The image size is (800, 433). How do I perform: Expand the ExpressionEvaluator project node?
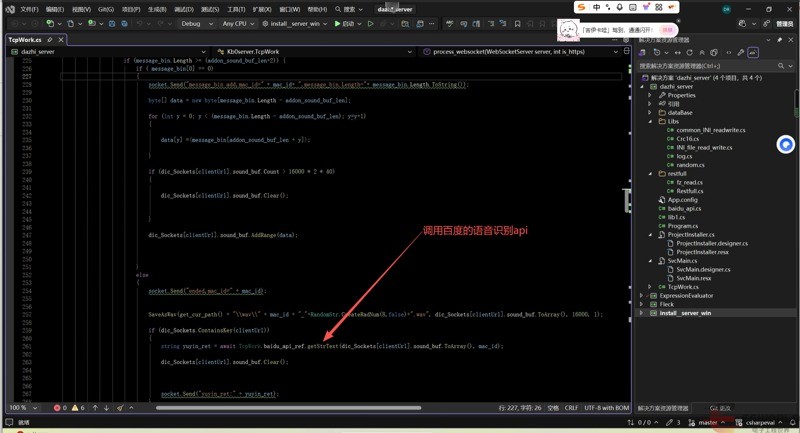click(x=642, y=296)
